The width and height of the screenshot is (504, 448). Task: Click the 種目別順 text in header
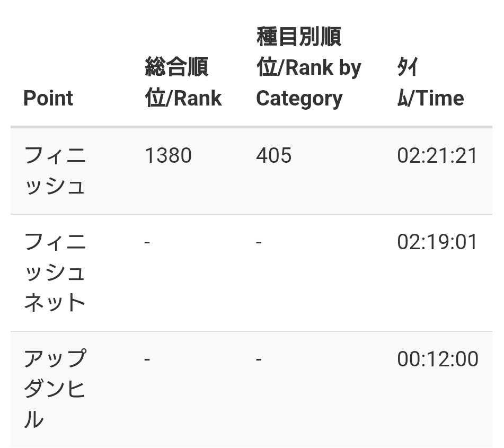pyautogui.click(x=298, y=37)
